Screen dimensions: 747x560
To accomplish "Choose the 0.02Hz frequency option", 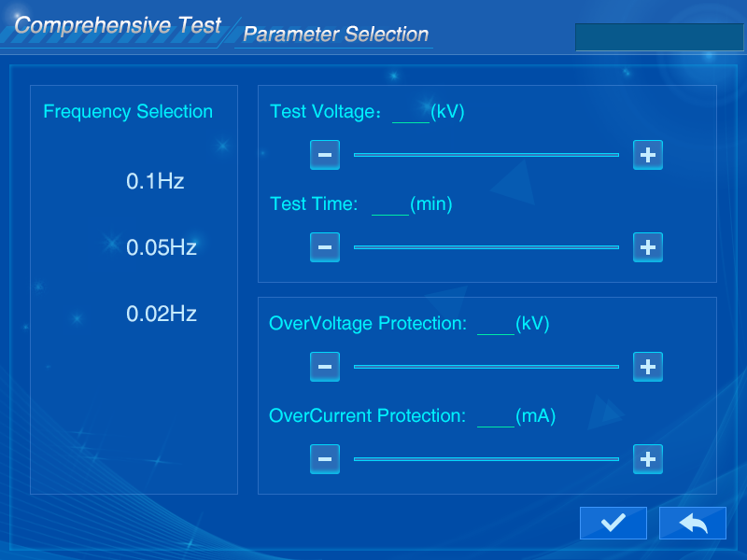I will point(162,314).
